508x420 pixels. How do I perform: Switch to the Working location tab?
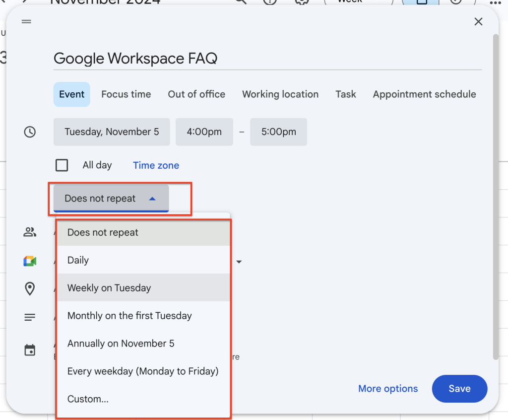coord(280,94)
